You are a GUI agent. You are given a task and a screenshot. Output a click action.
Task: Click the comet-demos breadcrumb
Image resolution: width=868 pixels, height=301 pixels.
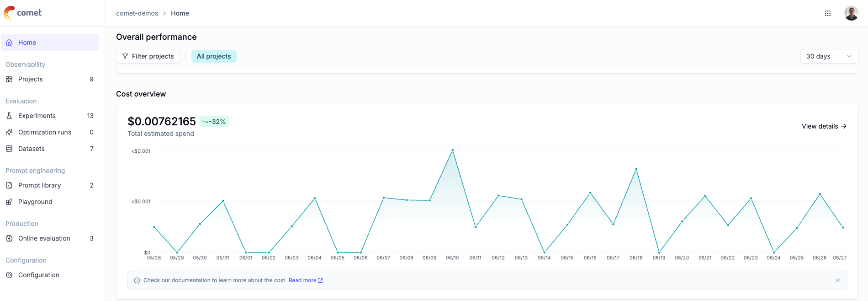(x=137, y=13)
